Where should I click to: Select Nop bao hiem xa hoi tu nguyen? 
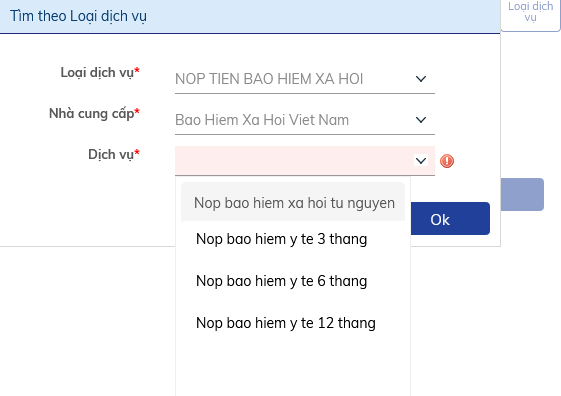pos(293,203)
